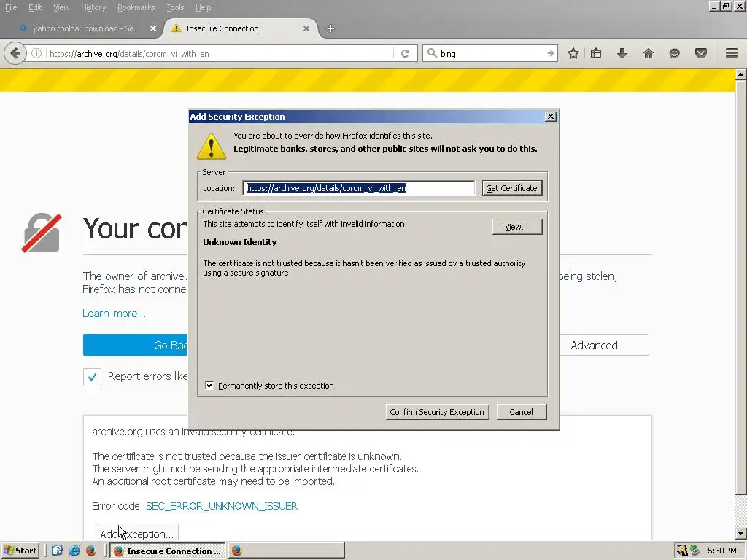Screen dimensions: 747x560
Task: Click the vertical scrollbar thumb
Action: tap(741, 287)
